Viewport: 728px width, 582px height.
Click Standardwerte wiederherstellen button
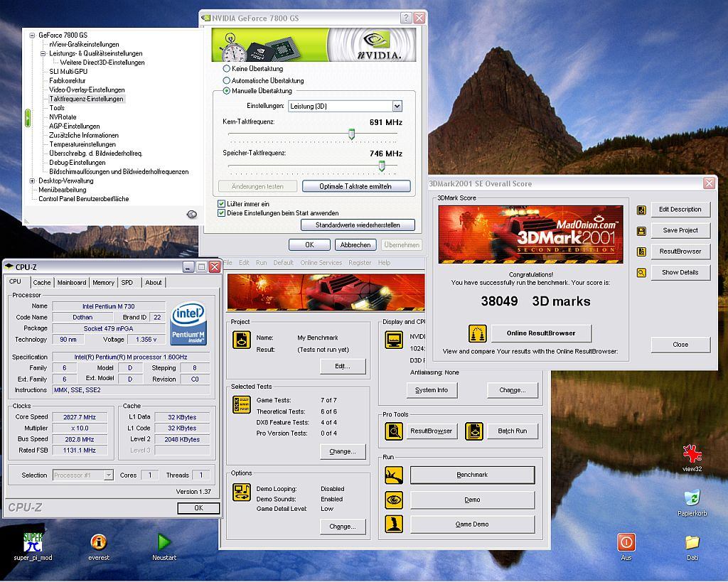pyautogui.click(x=358, y=225)
